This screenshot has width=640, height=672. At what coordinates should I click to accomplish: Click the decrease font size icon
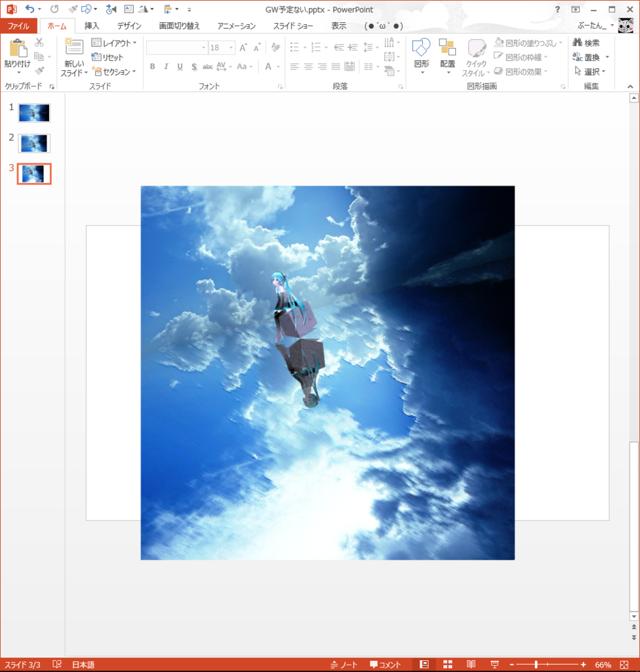(257, 47)
